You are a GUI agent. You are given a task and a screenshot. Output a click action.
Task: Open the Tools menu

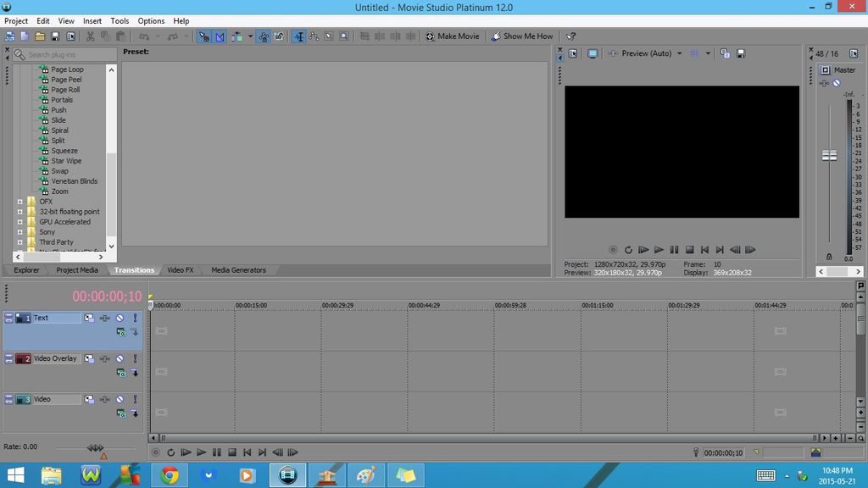coord(119,20)
